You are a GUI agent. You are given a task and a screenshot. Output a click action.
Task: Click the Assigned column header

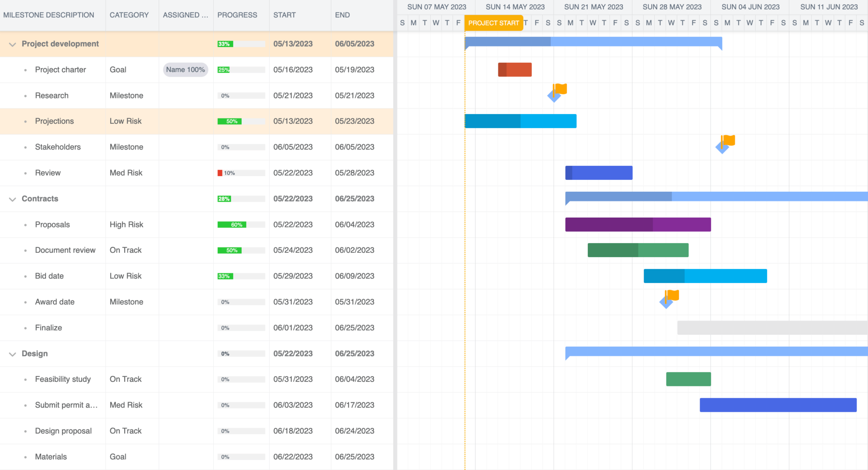click(x=186, y=15)
